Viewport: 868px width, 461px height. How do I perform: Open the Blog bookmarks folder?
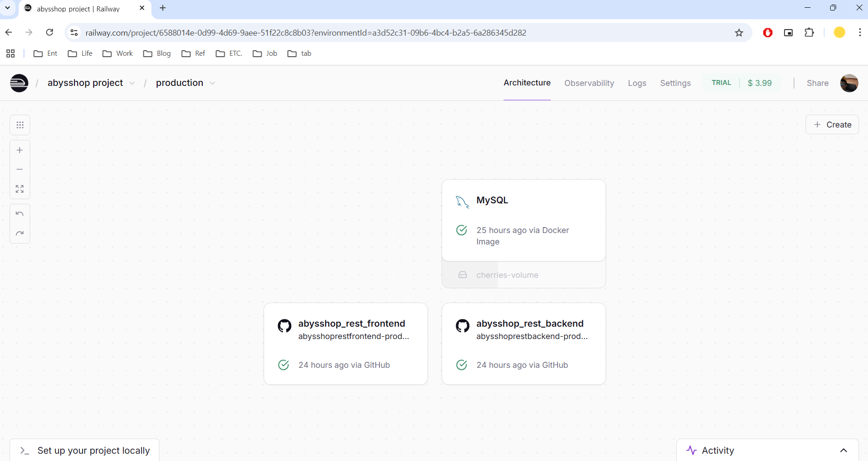(157, 53)
